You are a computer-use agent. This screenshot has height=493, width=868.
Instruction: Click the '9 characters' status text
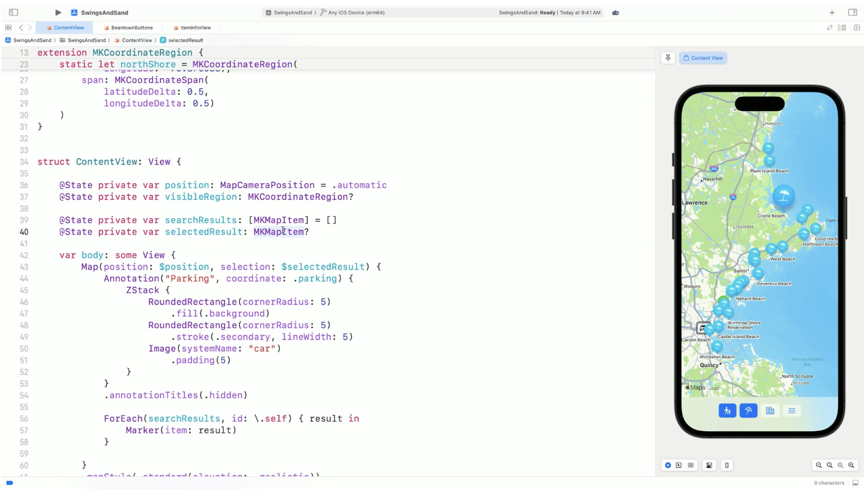[830, 483]
